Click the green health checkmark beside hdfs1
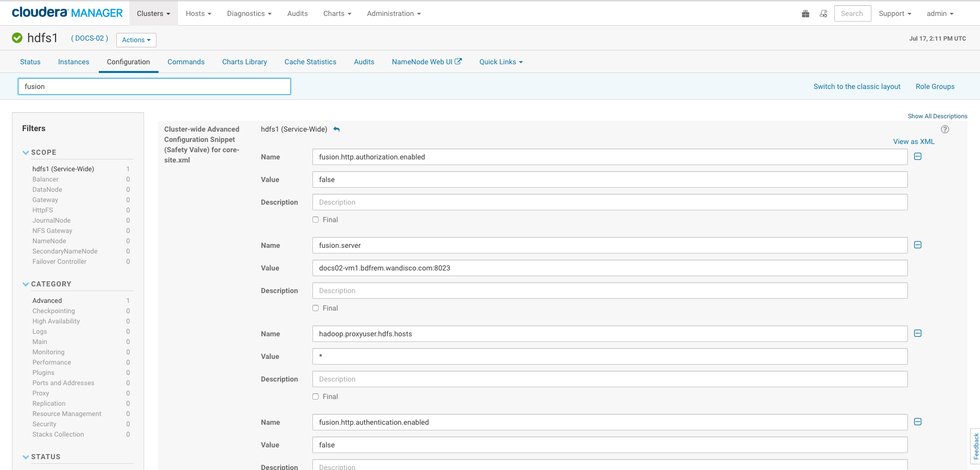The height and width of the screenshot is (470, 980). coord(17,38)
